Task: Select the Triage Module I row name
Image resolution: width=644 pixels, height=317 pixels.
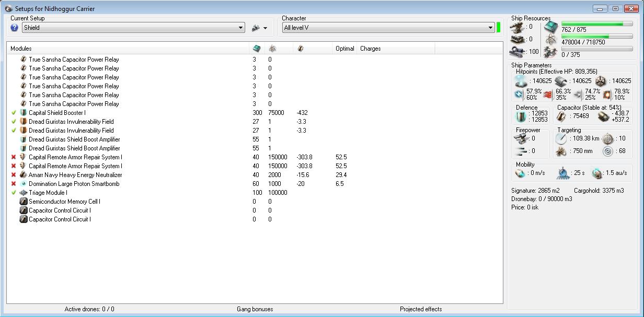Action: click(48, 193)
